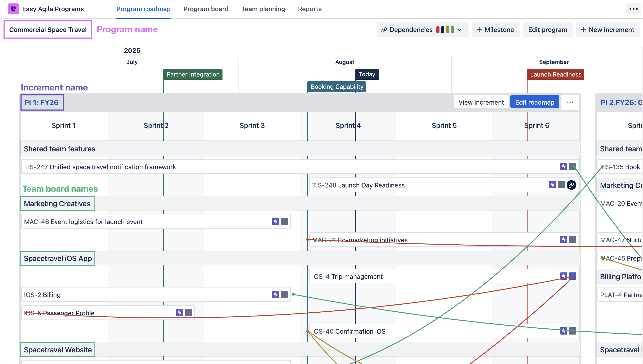Image resolution: width=643 pixels, height=364 pixels.
Task: Open the Commercial Space Travel program selector
Action: pyautogui.click(x=48, y=30)
